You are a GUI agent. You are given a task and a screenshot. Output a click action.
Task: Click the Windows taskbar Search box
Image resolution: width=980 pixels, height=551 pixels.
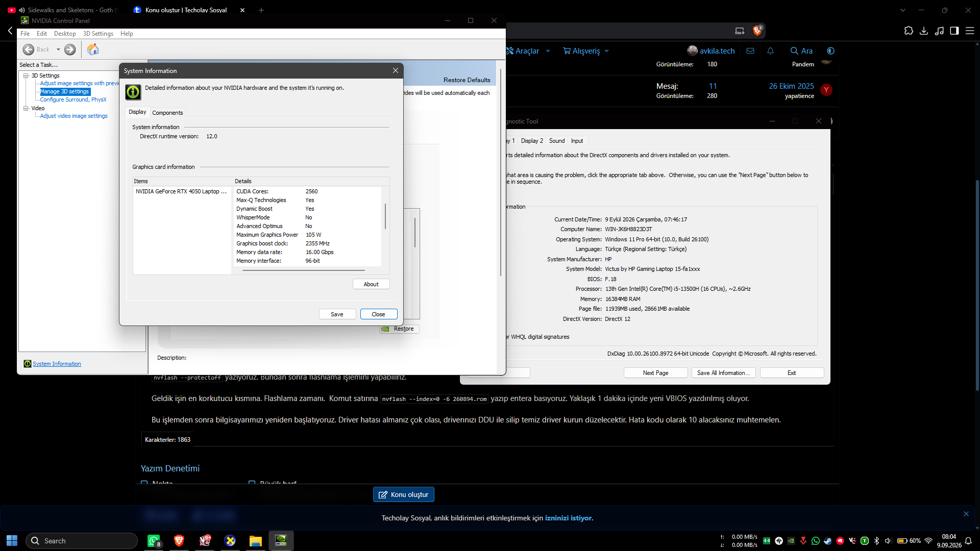(x=82, y=541)
